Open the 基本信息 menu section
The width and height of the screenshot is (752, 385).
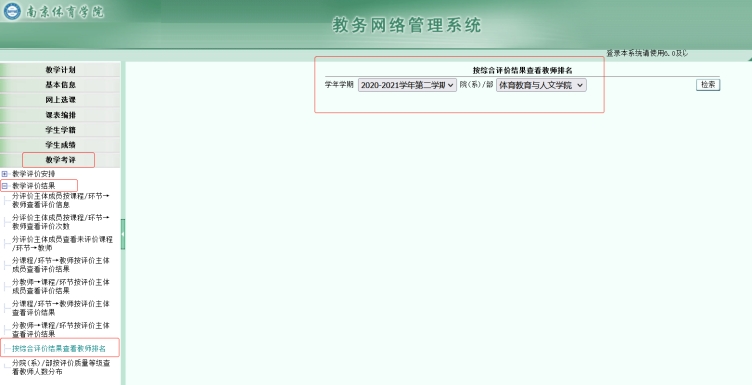(60, 84)
